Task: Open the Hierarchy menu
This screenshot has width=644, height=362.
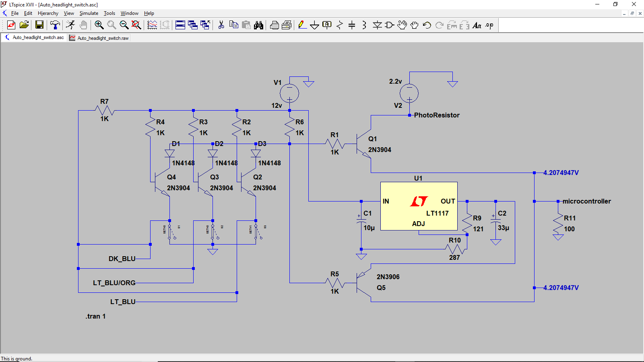Action: (x=48, y=13)
